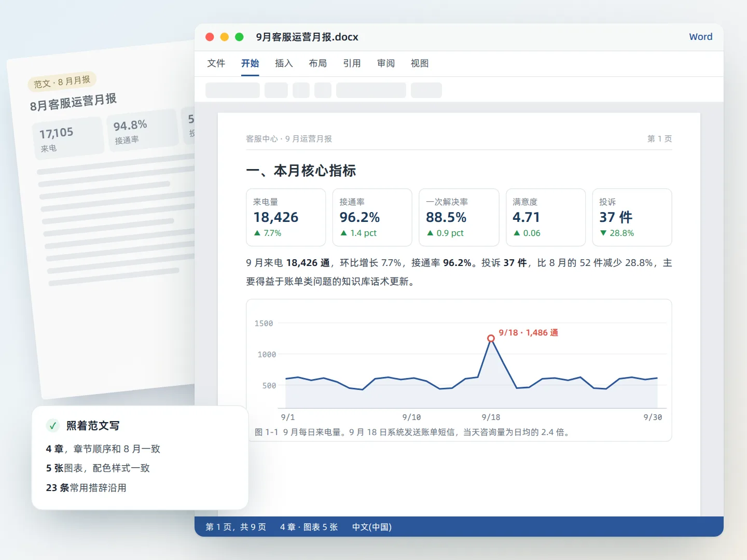
Task: Click the 9/18 · 1,486 通 chart label
Action: [x=529, y=332]
